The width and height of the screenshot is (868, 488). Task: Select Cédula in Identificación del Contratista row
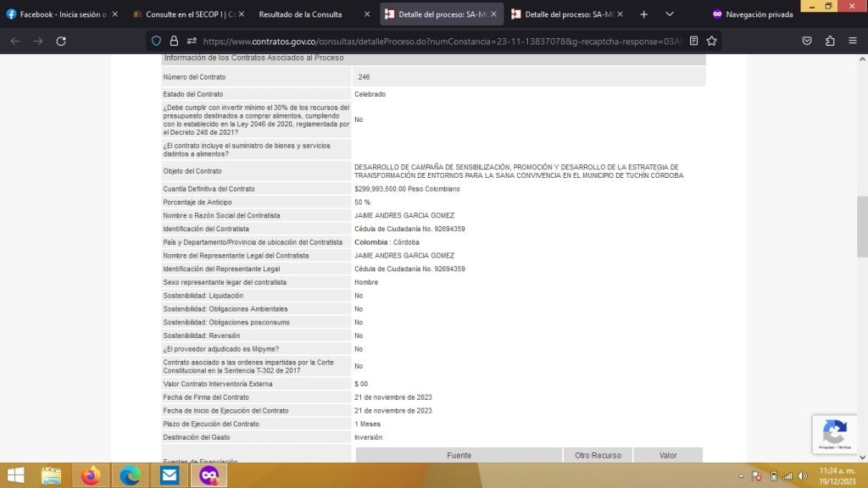click(409, 229)
